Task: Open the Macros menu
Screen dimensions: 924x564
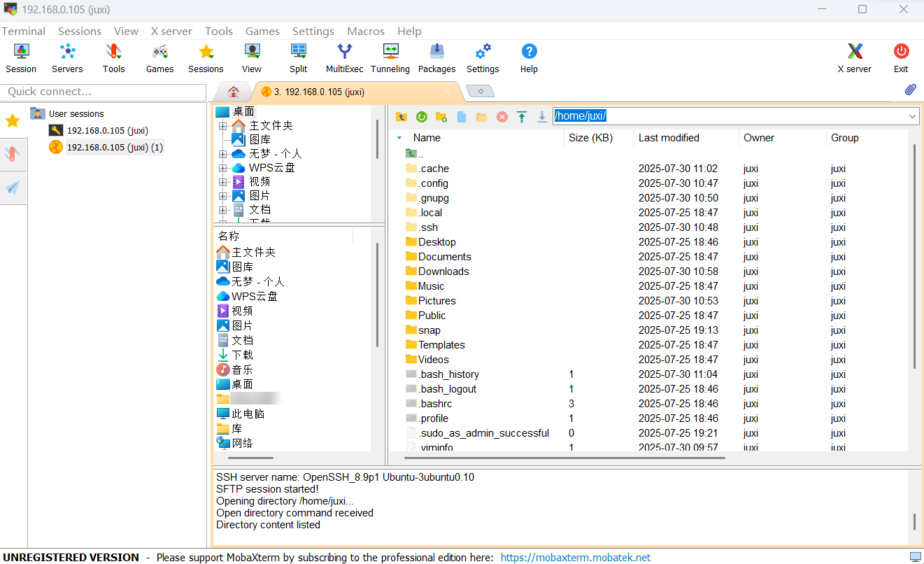Action: (366, 31)
